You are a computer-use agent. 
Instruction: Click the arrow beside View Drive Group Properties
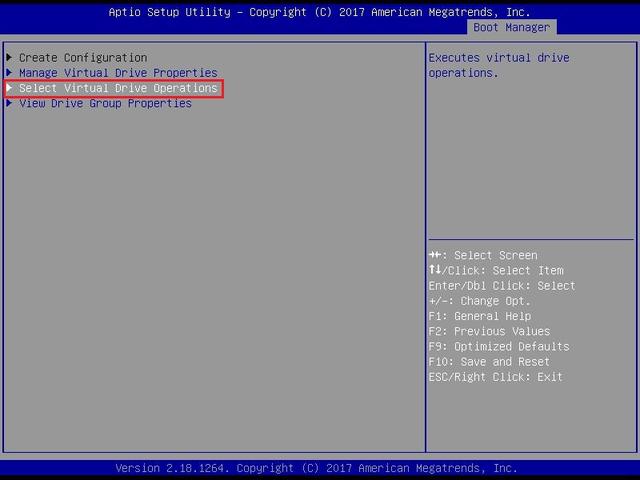(10, 103)
